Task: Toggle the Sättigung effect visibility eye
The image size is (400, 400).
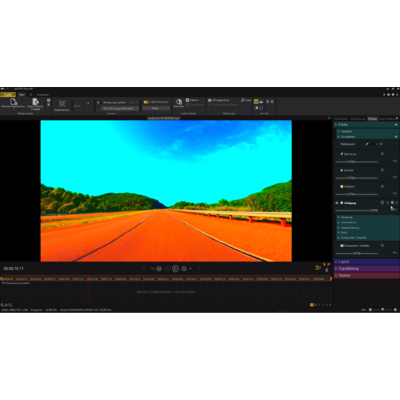Action: pos(337,203)
